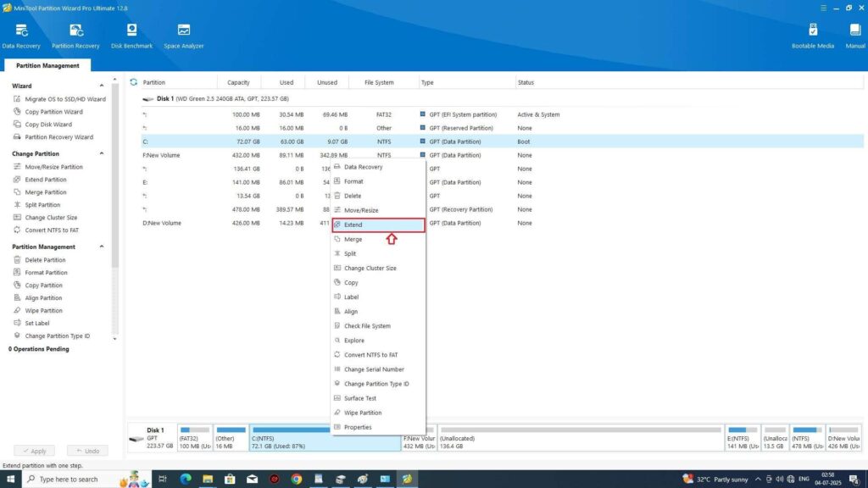The width and height of the screenshot is (868, 488).
Task: Open the Data Recovery tool in toolbar
Action: pyautogui.click(x=20, y=34)
